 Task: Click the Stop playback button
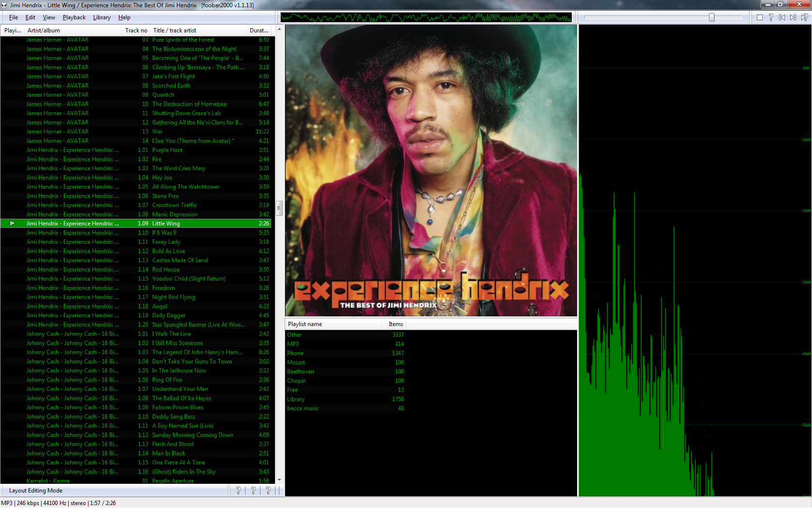click(760, 17)
